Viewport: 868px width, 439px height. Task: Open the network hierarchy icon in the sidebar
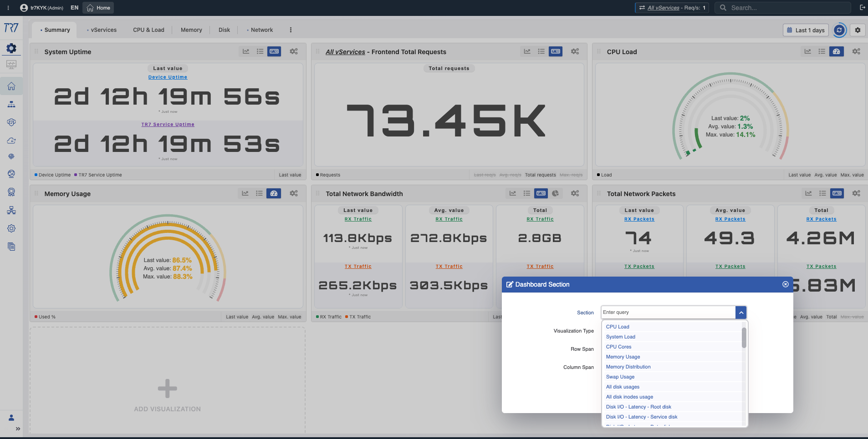(x=11, y=105)
